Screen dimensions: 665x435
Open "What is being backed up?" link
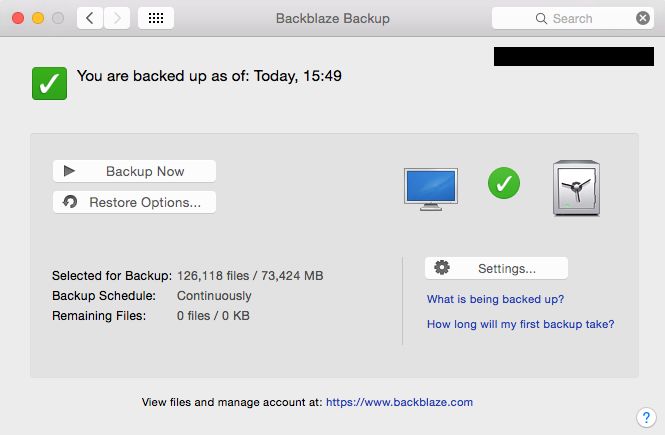(x=495, y=299)
